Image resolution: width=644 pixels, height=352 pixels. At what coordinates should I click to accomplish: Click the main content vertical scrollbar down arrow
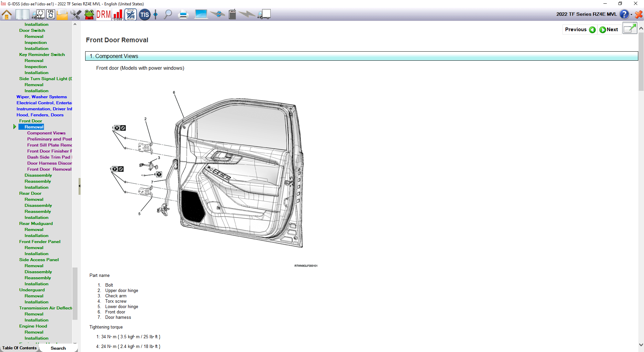[641, 345]
